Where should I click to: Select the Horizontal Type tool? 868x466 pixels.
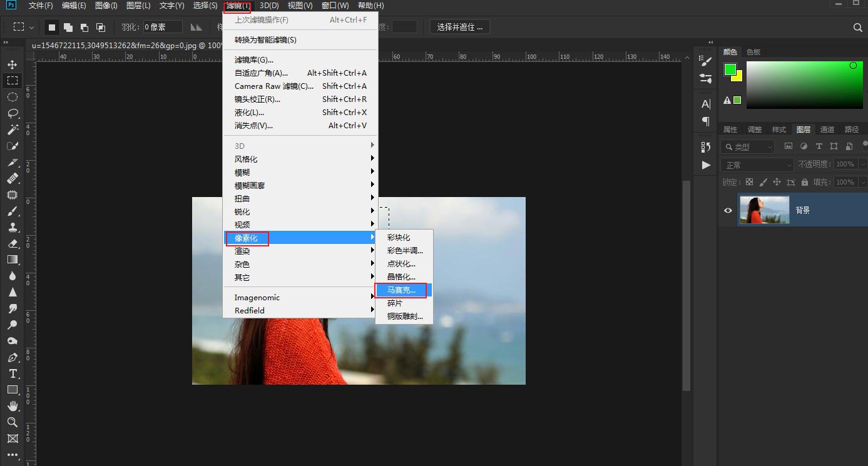click(x=13, y=372)
